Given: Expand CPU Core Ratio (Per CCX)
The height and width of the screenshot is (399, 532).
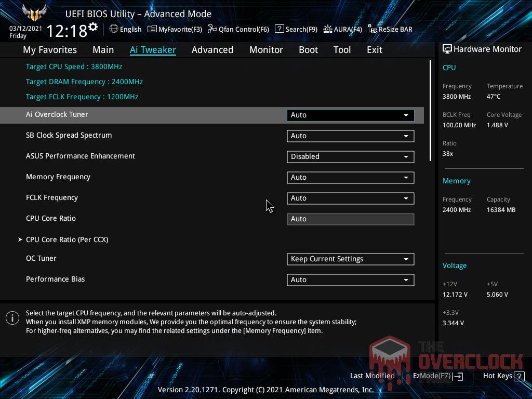Looking at the screenshot, I should pyautogui.click(x=67, y=240).
